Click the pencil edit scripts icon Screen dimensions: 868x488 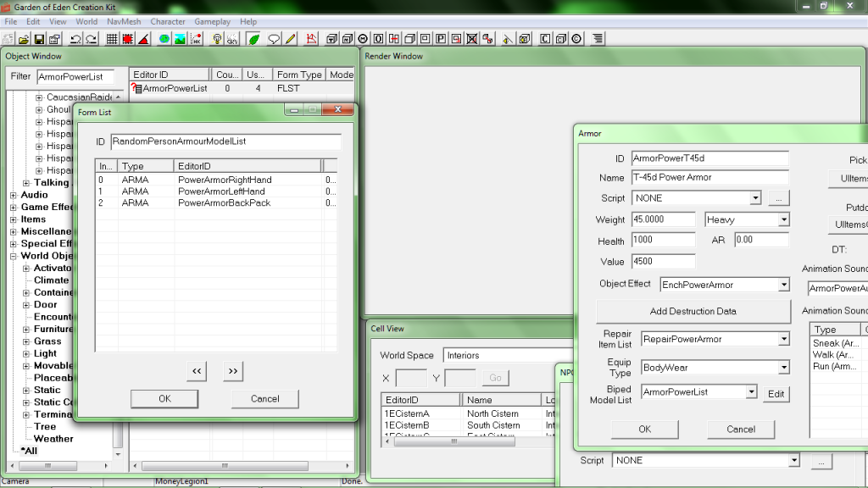pyautogui.click(x=290, y=39)
